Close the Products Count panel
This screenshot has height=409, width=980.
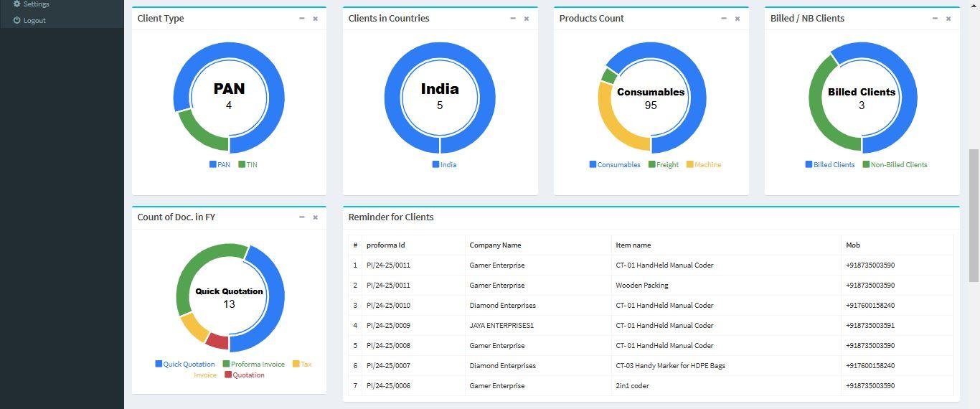point(737,19)
